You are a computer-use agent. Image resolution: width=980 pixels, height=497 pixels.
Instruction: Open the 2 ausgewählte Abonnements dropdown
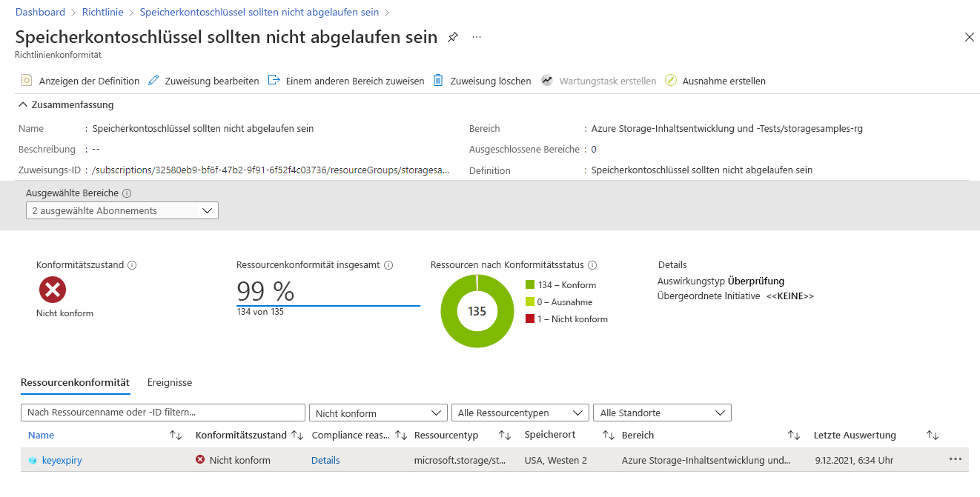(x=122, y=211)
